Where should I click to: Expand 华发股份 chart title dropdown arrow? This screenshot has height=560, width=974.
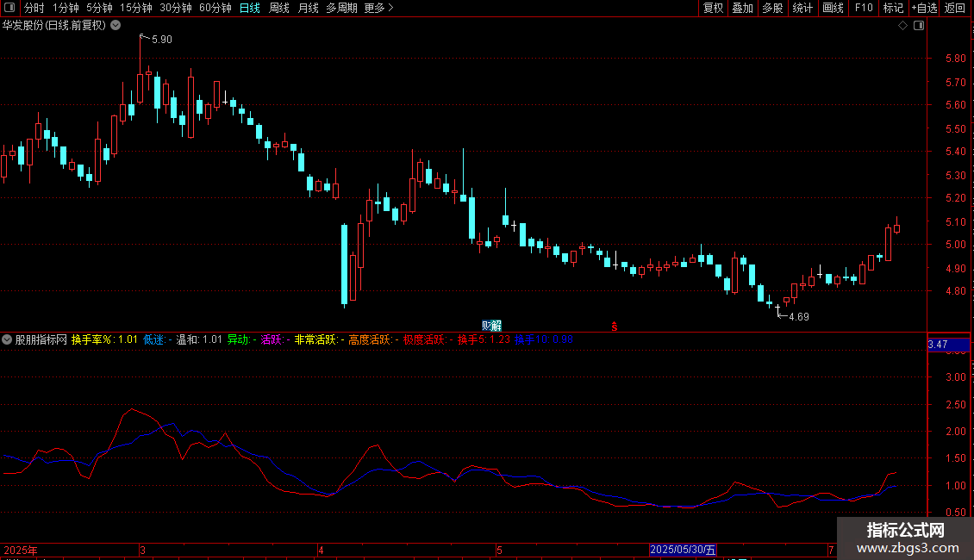116,26
